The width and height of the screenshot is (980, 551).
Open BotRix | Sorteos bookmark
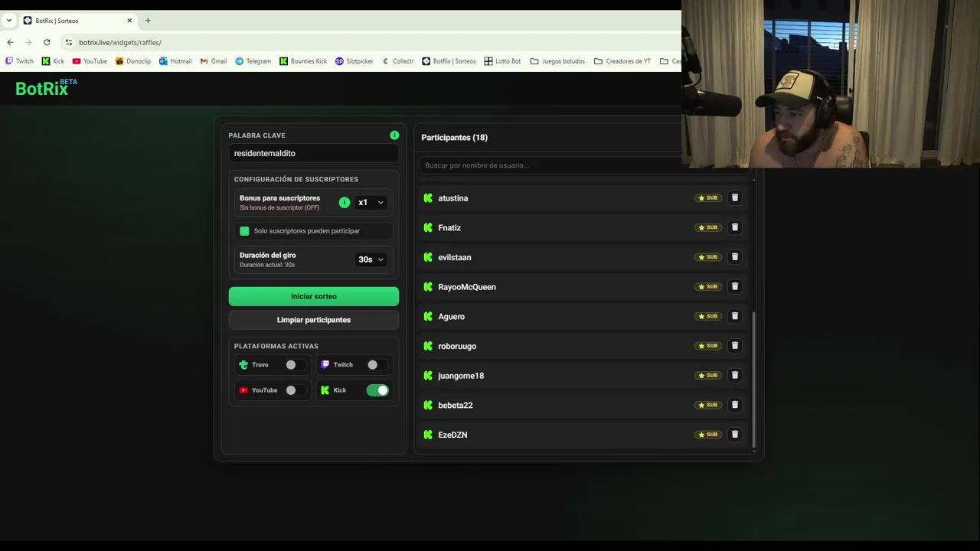449,61
